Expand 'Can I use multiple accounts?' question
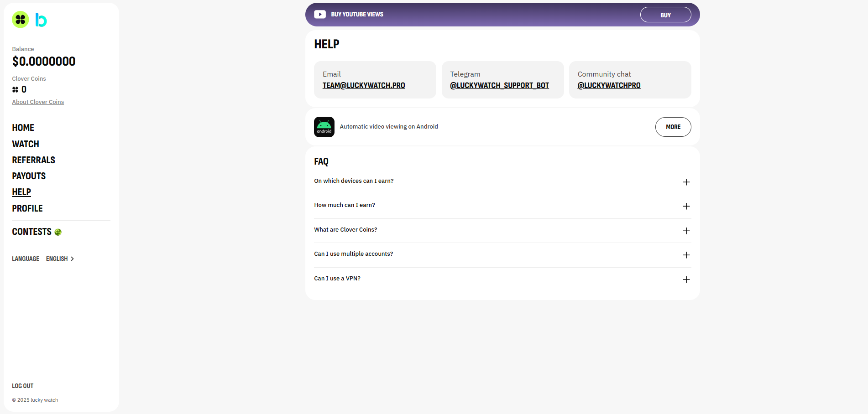 point(353,254)
